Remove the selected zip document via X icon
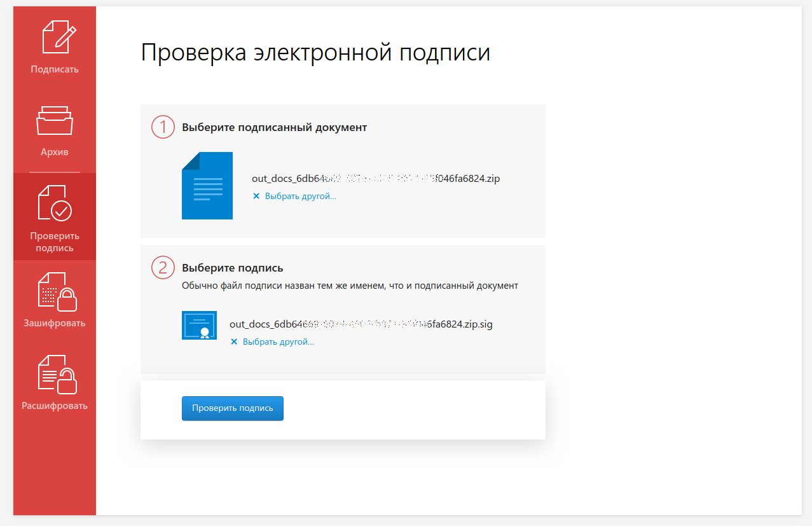 256,197
